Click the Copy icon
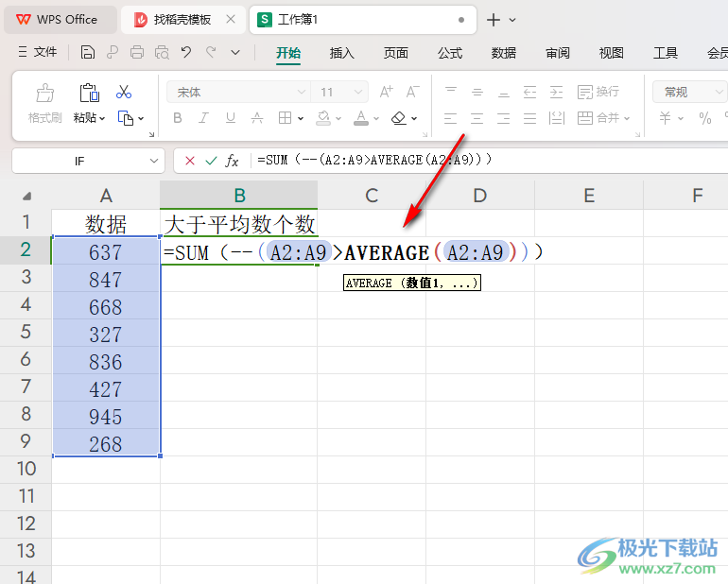 click(126, 118)
